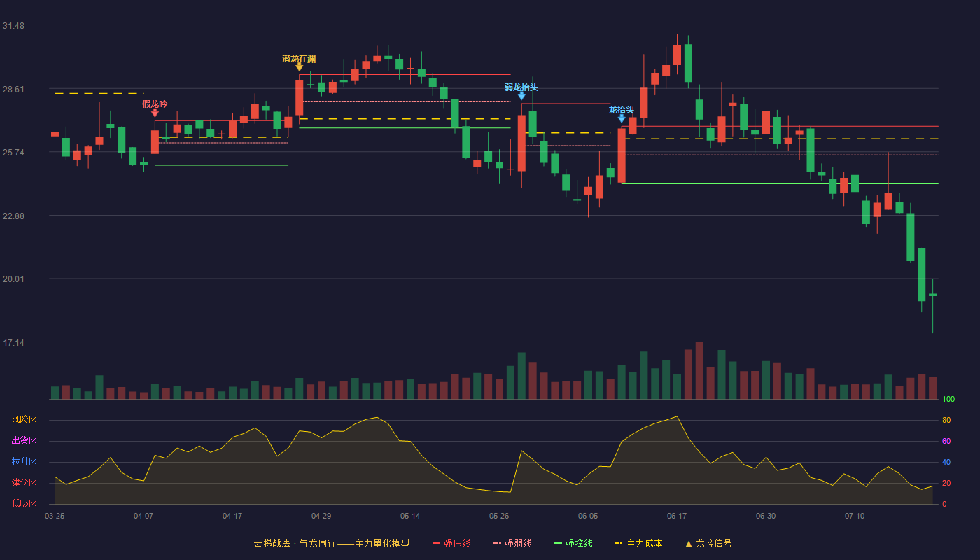Click the last green candlestick near 20.01
The height and width of the screenshot is (560, 980).
(x=932, y=295)
